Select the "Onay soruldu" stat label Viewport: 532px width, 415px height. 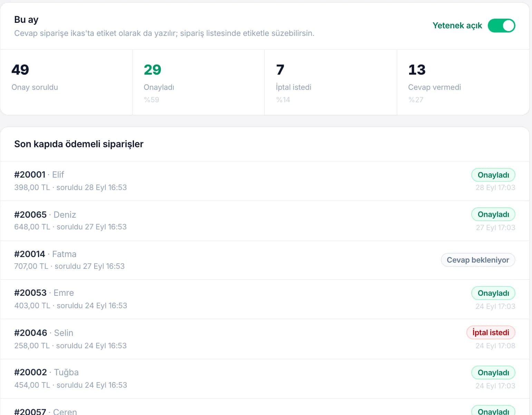click(35, 87)
